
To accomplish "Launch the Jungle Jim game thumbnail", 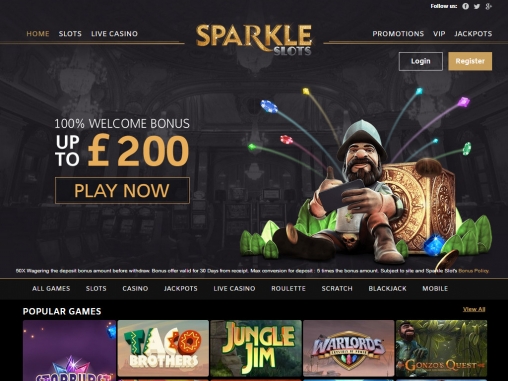I will click(256, 348).
